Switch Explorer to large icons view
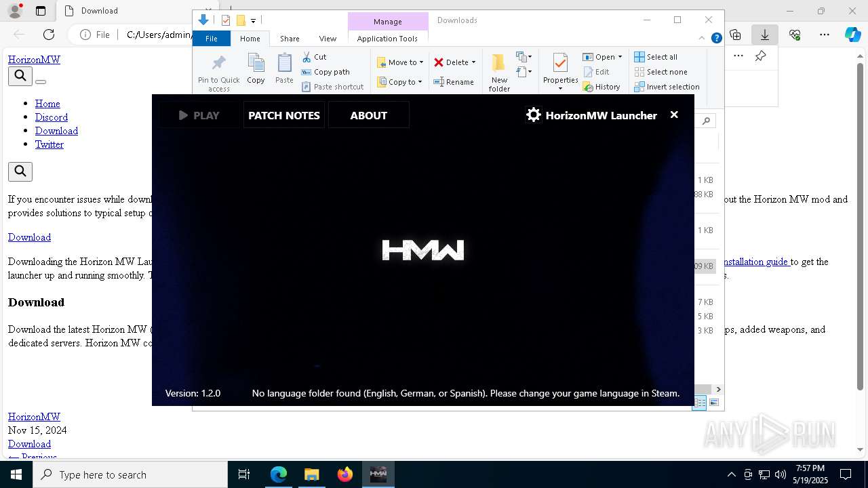868x488 pixels. pyautogui.click(x=713, y=403)
